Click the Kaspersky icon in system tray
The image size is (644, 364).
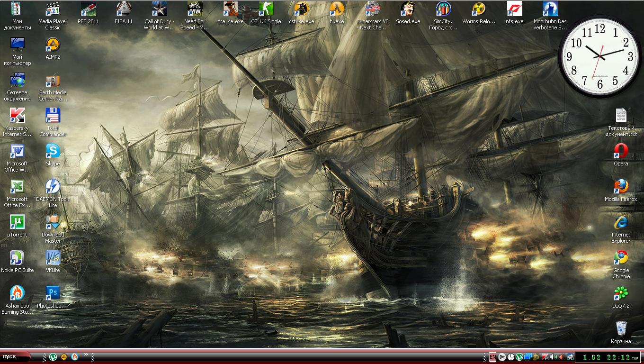click(545, 357)
